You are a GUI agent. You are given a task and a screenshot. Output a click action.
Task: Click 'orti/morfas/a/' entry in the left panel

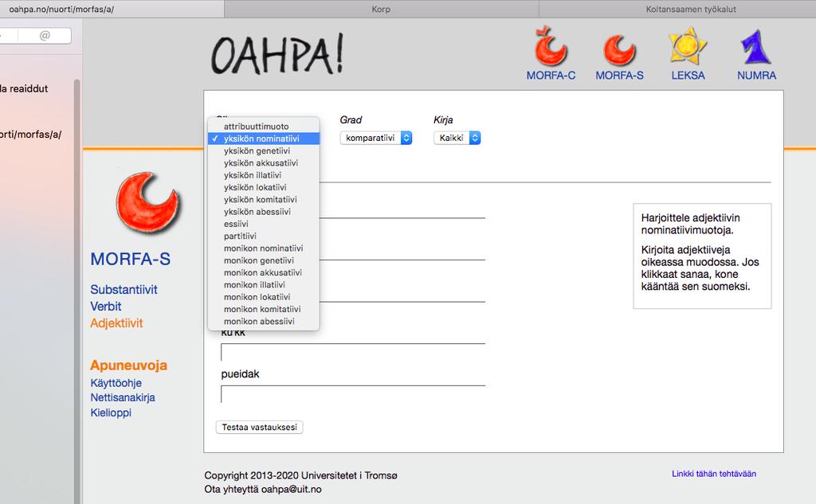[31, 135]
